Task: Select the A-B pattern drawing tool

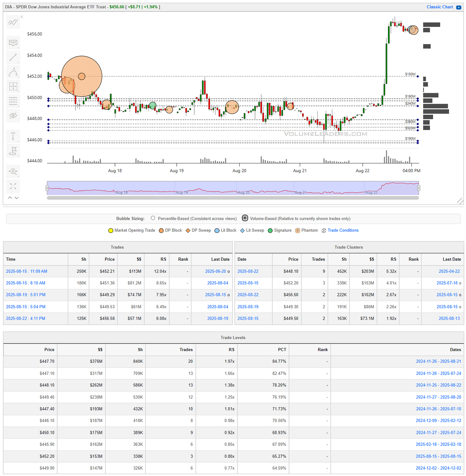Action: (x=13, y=72)
